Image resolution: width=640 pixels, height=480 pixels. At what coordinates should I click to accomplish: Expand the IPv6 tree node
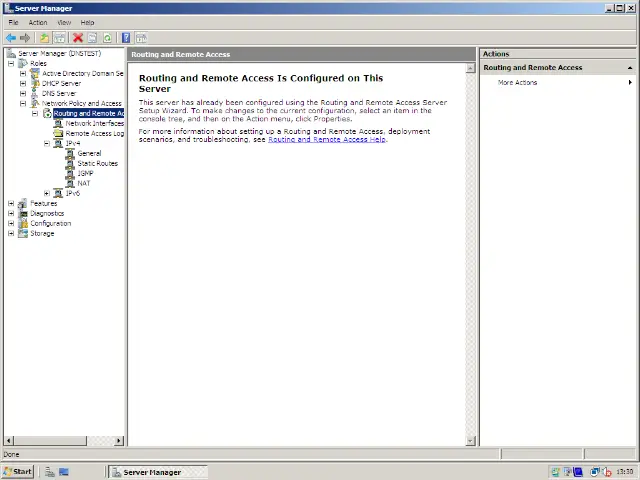(47, 193)
